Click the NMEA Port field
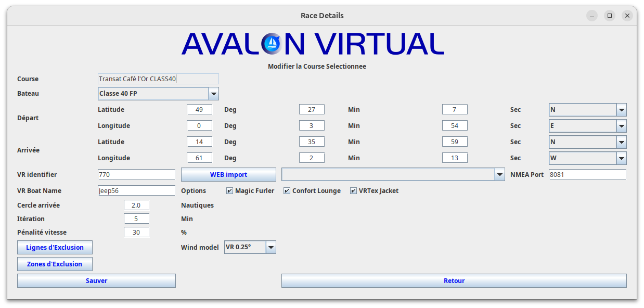This screenshot has height=308, width=644. (587, 175)
